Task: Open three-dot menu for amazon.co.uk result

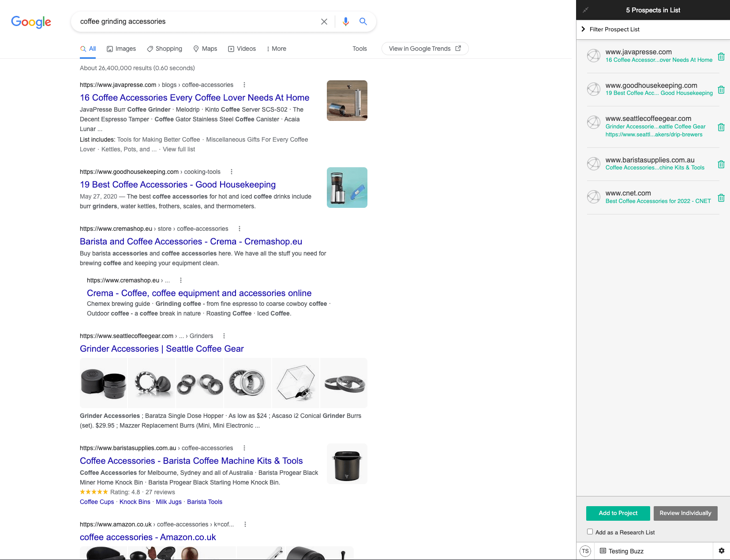Action: pos(245,524)
